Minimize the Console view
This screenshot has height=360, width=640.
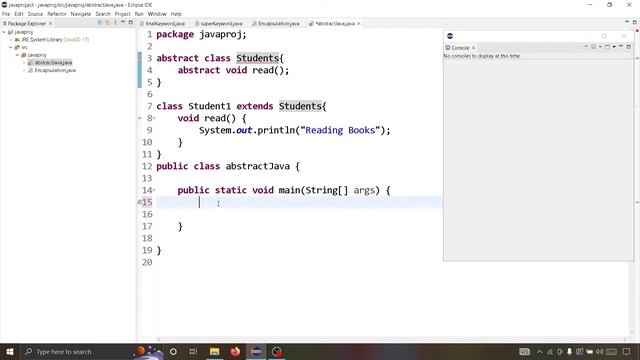pos(621,47)
